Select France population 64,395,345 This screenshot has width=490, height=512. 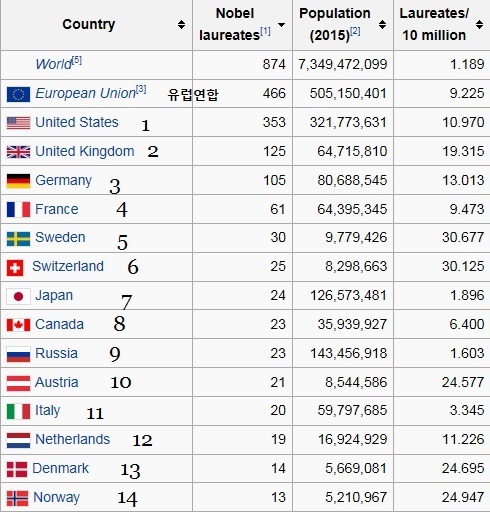[x=352, y=210]
